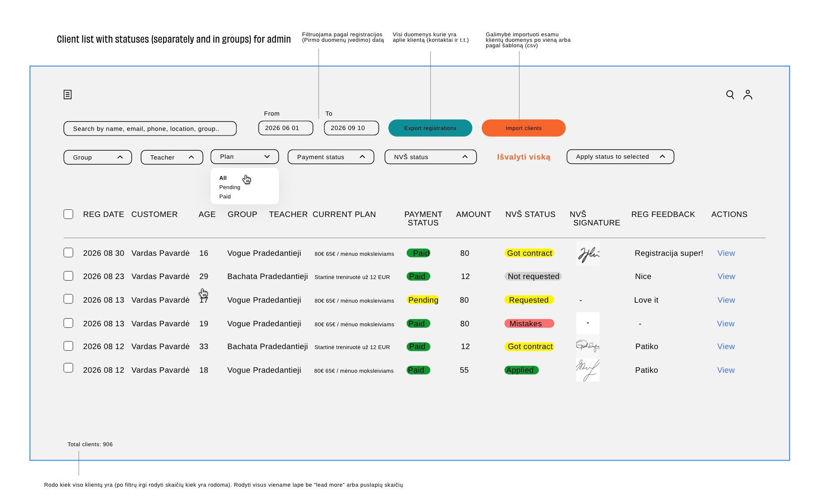Viewport: 821px width, 504px height.
Task: Open the NVŠ status dropdown
Action: (x=430, y=157)
